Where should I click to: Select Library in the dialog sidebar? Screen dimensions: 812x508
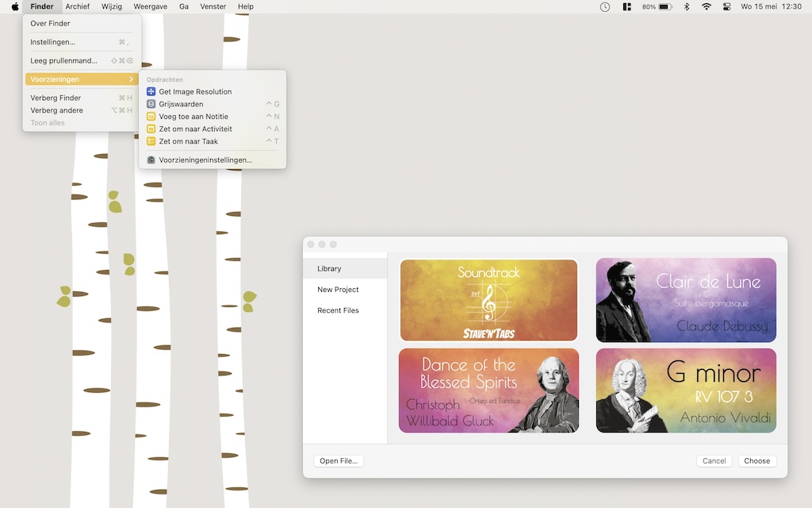(x=345, y=268)
